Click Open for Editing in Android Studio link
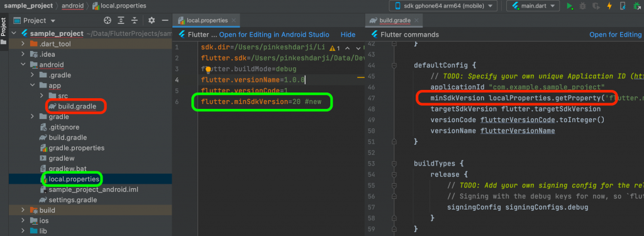Image resolution: width=644 pixels, height=236 pixels. [274, 35]
